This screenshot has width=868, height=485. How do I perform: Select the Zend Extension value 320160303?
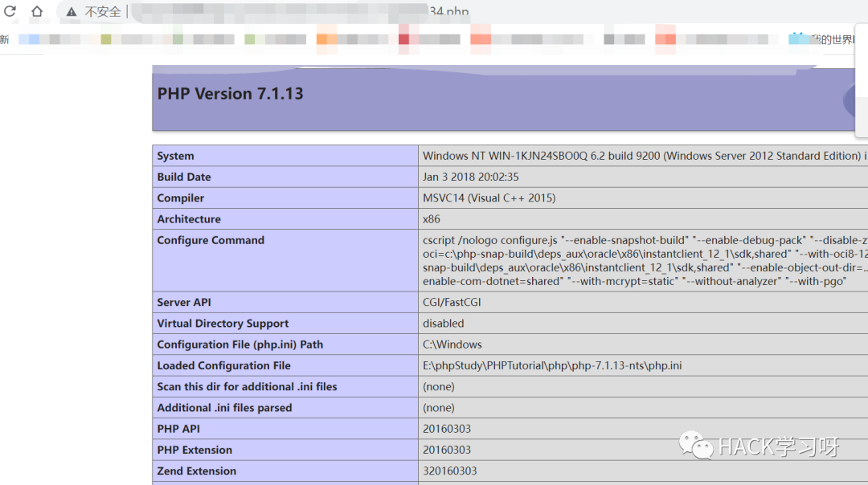(x=449, y=471)
